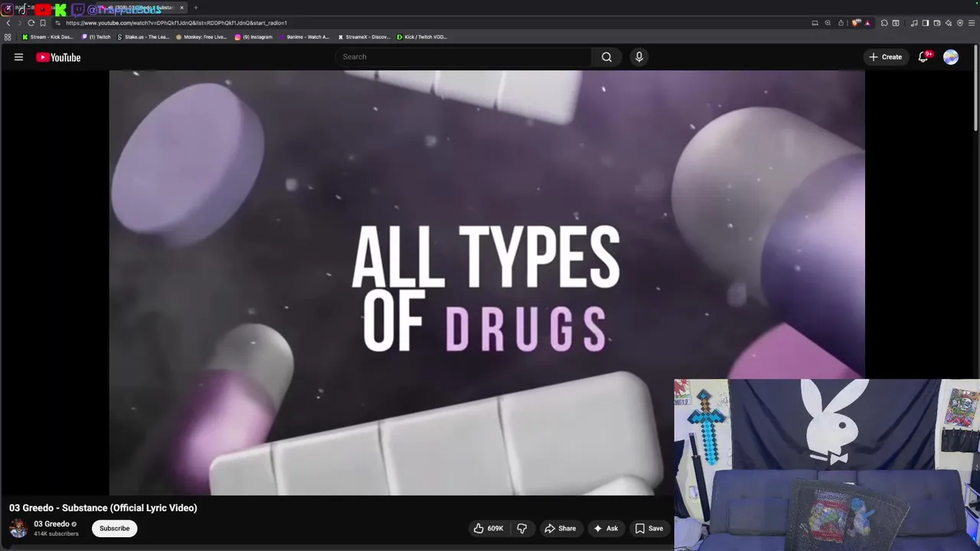
Task: Toggle the browser sidebar panel icon
Action: tap(925, 23)
